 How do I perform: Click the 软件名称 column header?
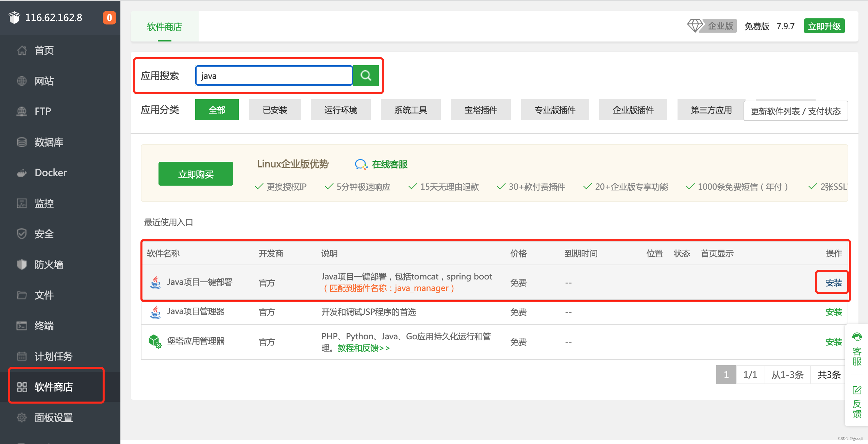click(163, 253)
